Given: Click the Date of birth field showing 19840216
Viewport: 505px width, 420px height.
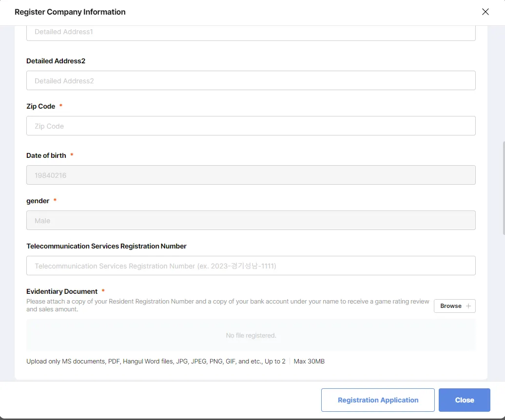Looking at the screenshot, I should point(251,175).
